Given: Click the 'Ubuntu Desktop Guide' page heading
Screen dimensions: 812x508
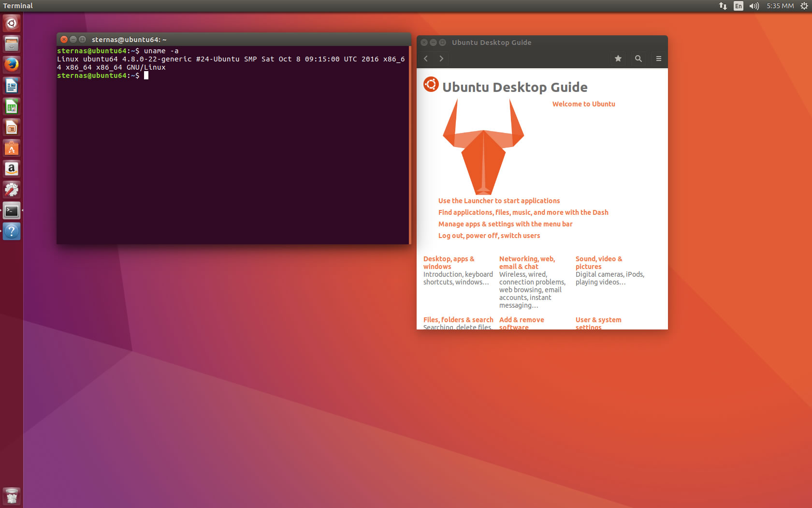Looking at the screenshot, I should (515, 87).
